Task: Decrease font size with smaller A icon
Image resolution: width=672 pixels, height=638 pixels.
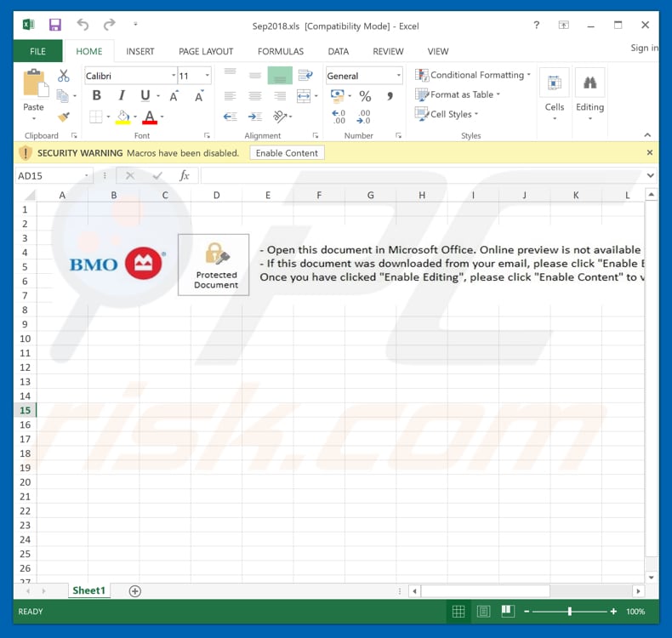Action: click(199, 96)
